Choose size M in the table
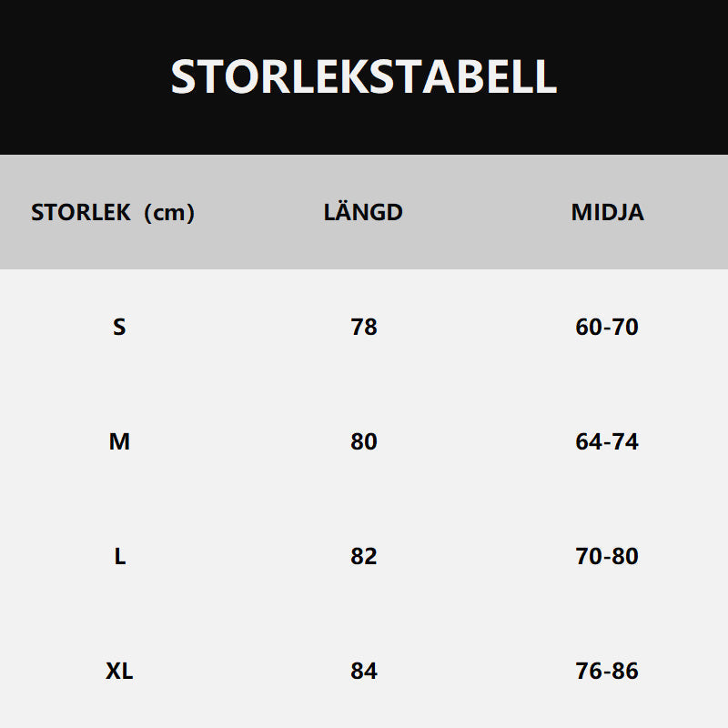The height and width of the screenshot is (728, 728). (x=119, y=441)
